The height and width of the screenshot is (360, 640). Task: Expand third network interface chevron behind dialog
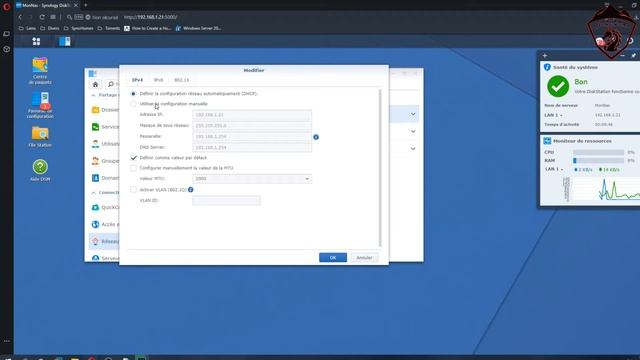tap(413, 149)
